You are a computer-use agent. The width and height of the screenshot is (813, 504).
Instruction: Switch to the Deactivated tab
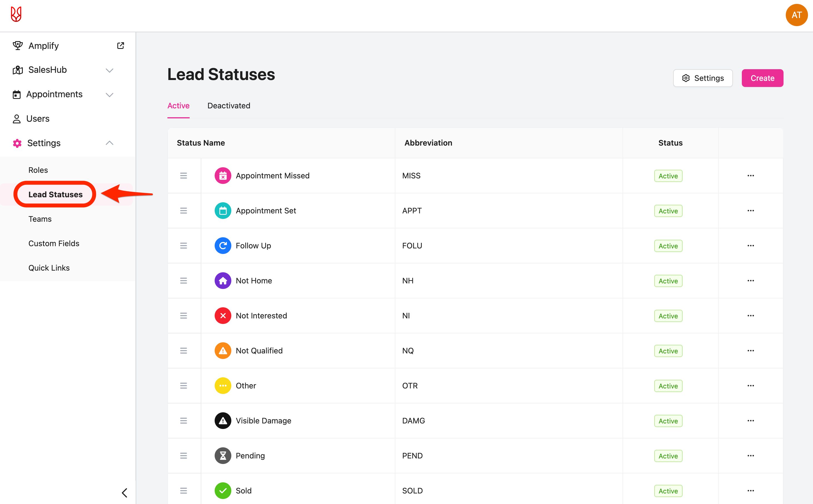click(x=229, y=106)
